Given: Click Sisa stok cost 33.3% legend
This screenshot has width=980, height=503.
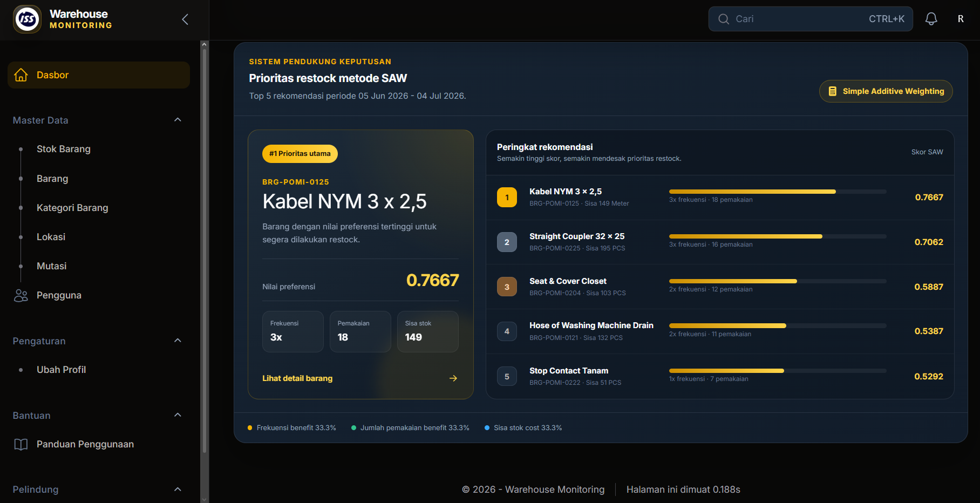Looking at the screenshot, I should click(x=523, y=428).
